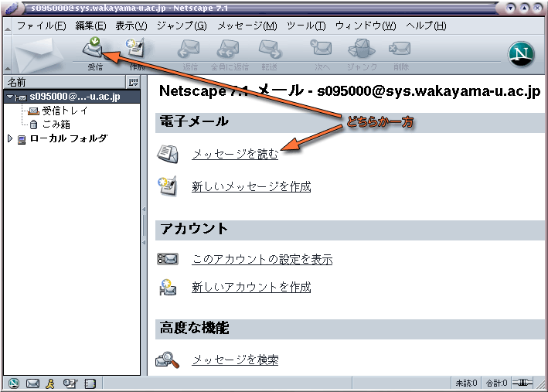Collapse the mail toolbar using its grippy

(7, 54)
